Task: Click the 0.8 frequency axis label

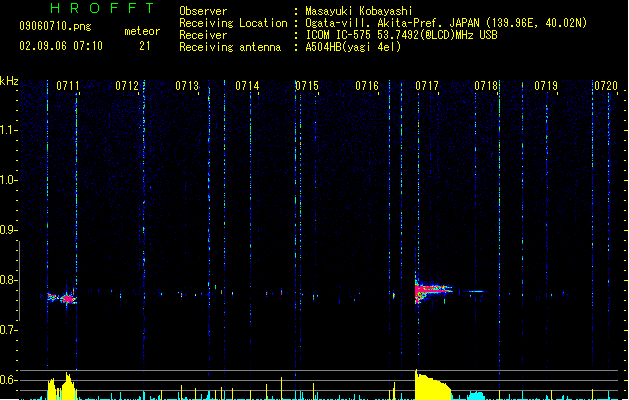Action: click(x=8, y=280)
